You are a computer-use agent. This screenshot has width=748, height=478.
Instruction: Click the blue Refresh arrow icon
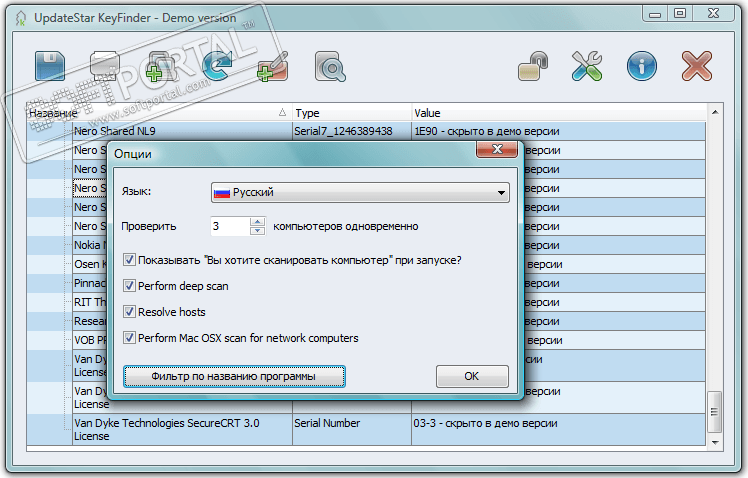[217, 66]
